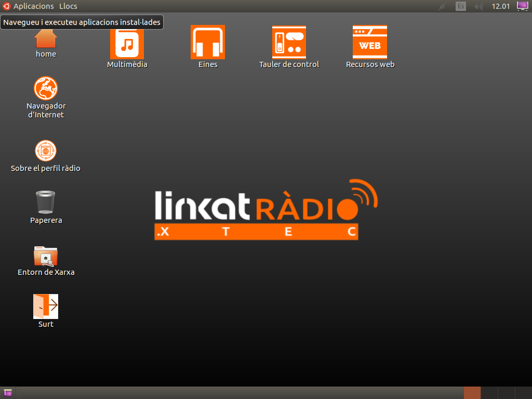
Task: Open the Es keyboard layout indicator
Action: [461, 6]
